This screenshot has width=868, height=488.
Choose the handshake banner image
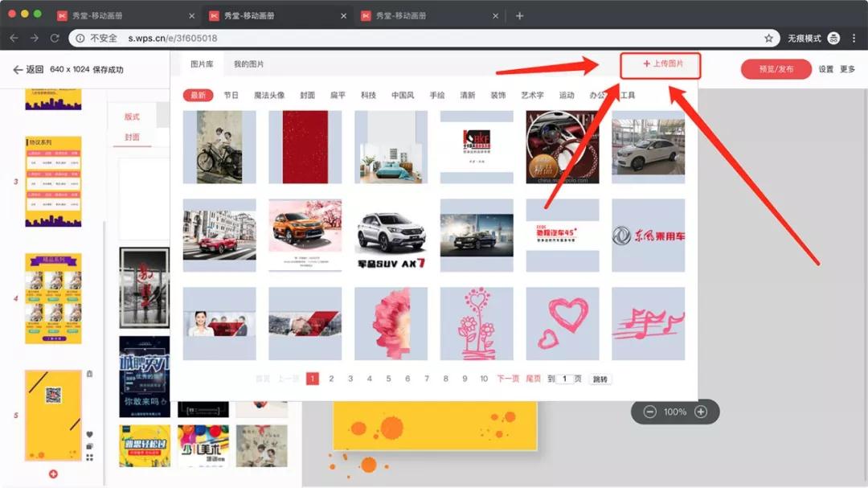[305, 323]
